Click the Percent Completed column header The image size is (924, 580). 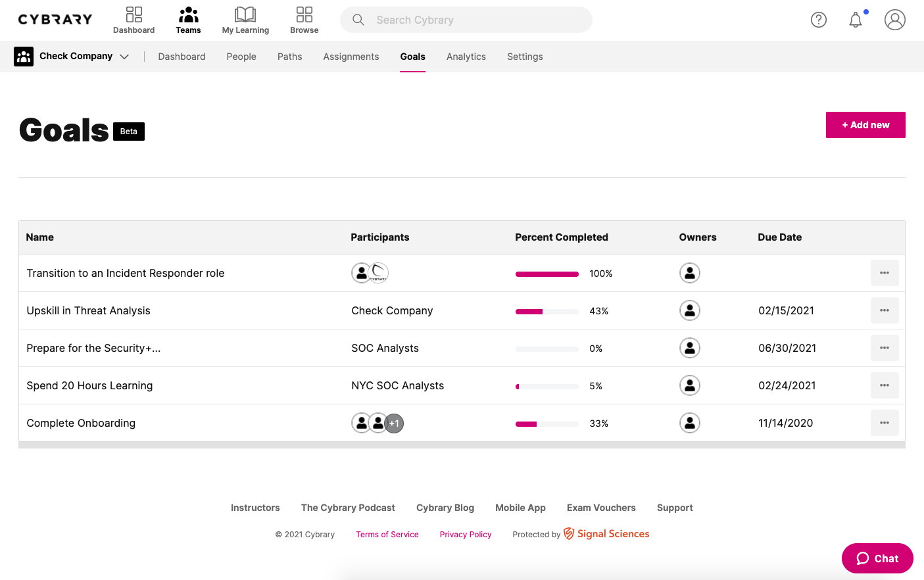(x=562, y=237)
